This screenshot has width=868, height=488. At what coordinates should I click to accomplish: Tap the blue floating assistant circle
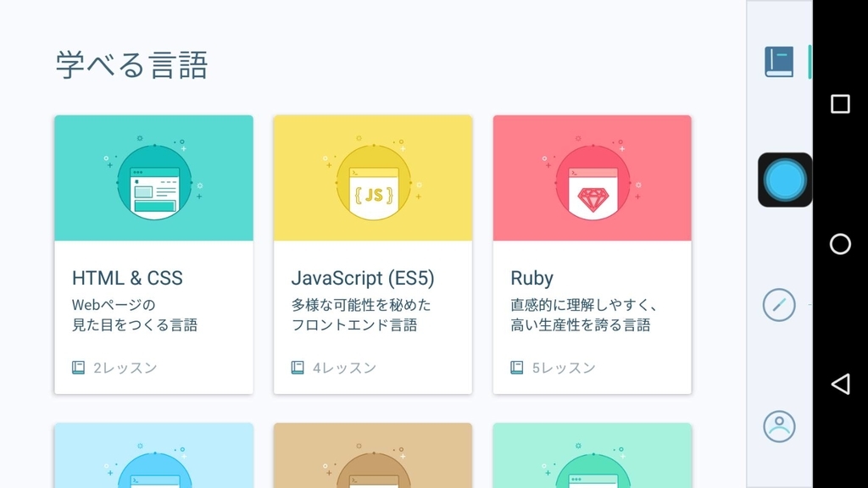[785, 180]
